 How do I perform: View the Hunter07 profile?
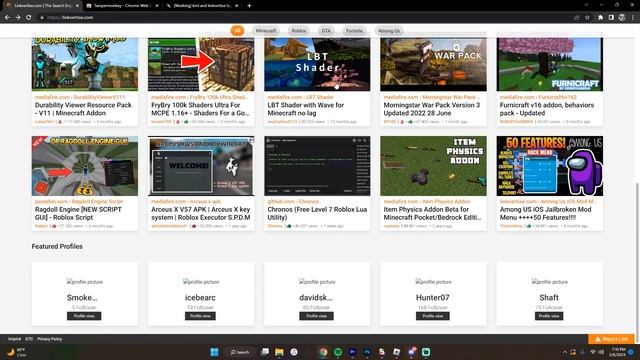pyautogui.click(x=433, y=316)
